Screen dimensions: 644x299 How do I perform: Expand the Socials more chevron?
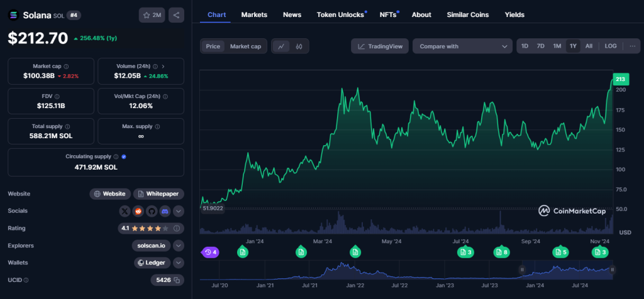(x=178, y=211)
